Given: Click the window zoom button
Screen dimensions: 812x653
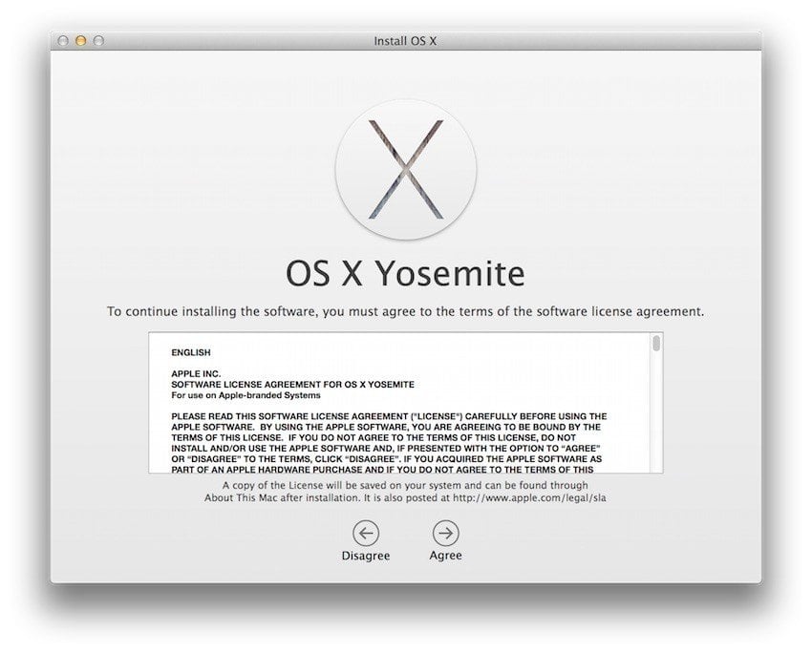Looking at the screenshot, I should (x=98, y=40).
